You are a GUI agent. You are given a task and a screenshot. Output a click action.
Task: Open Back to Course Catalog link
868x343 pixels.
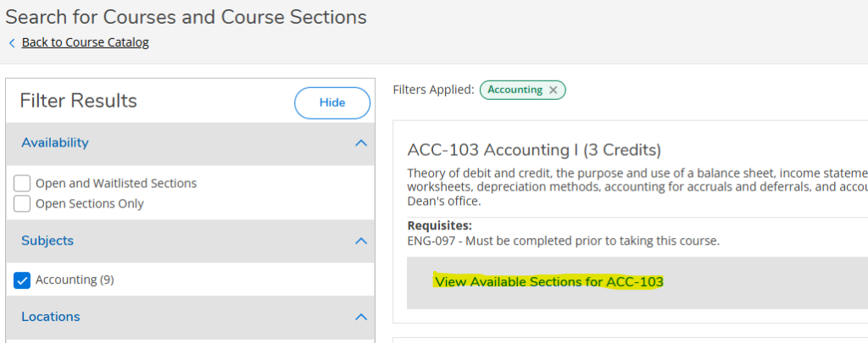[x=85, y=42]
